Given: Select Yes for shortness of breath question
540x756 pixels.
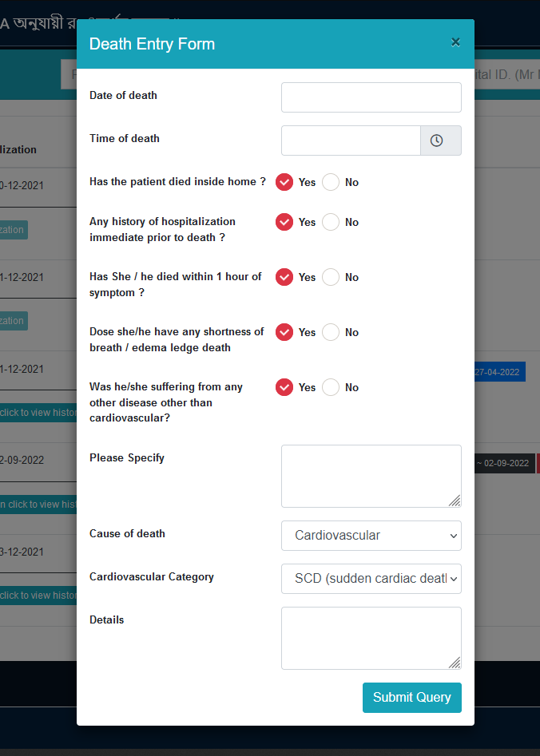Looking at the screenshot, I should [284, 332].
